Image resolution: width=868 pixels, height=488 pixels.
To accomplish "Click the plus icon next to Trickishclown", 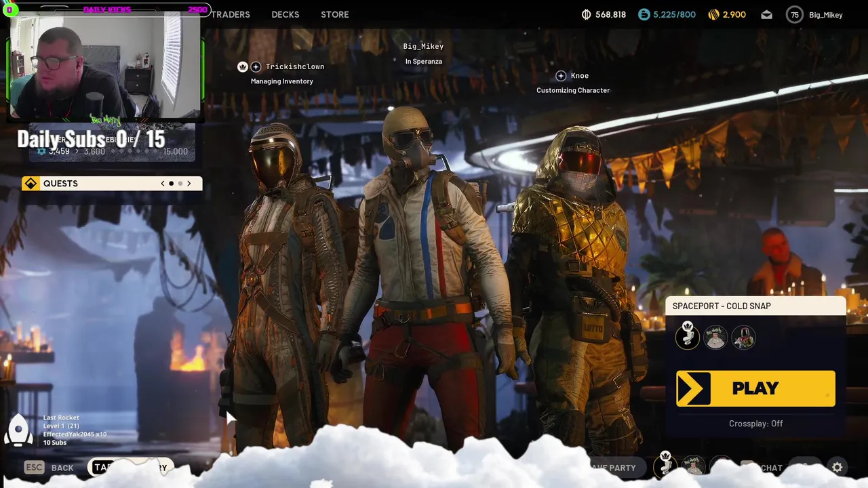I will [x=256, y=66].
